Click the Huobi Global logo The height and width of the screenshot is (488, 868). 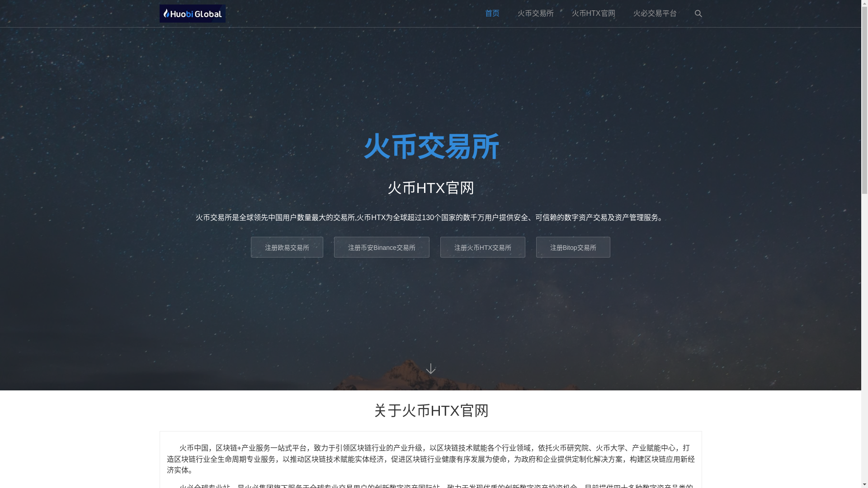192,14
